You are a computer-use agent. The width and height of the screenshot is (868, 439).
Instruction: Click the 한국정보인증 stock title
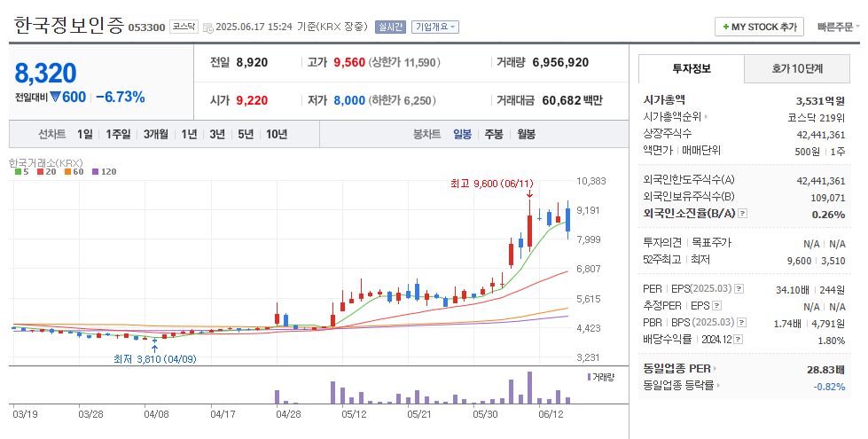pyautogui.click(x=68, y=26)
